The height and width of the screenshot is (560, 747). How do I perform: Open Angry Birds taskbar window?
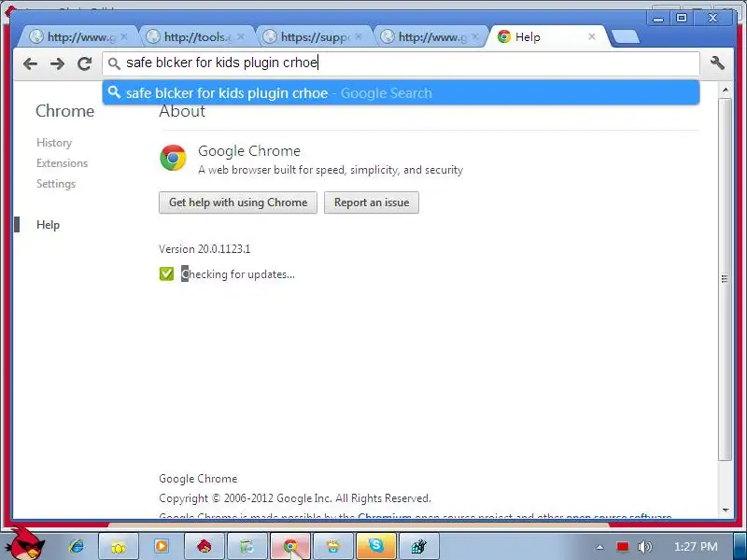(204, 546)
